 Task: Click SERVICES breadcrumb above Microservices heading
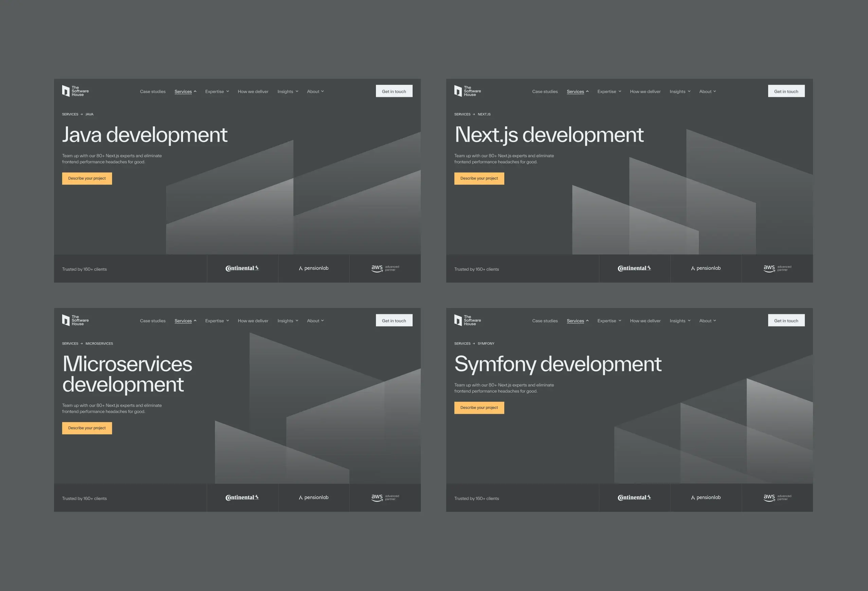click(x=70, y=344)
